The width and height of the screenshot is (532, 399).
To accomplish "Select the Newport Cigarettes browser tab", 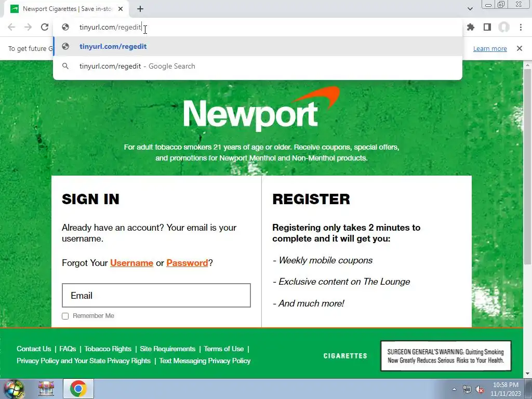I will (x=66, y=9).
